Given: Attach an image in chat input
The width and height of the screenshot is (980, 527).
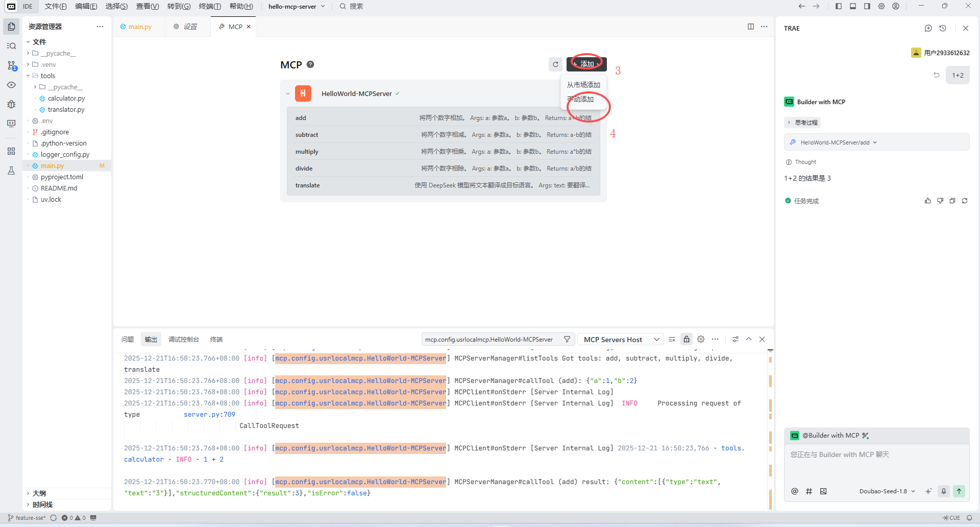Looking at the screenshot, I should point(823,491).
